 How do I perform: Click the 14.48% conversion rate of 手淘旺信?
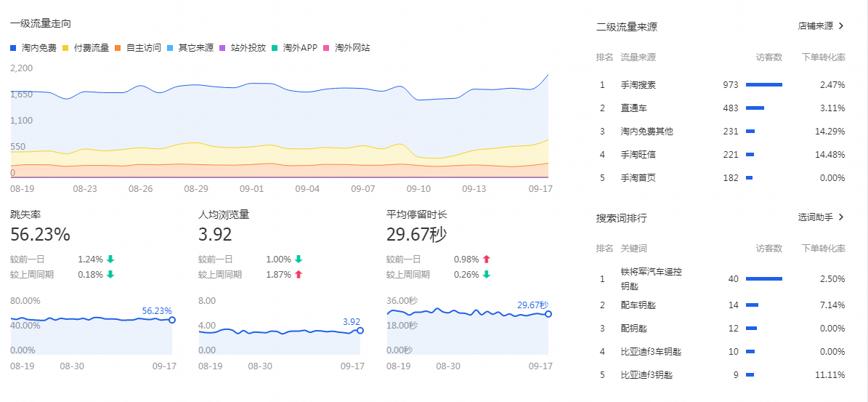click(x=830, y=155)
